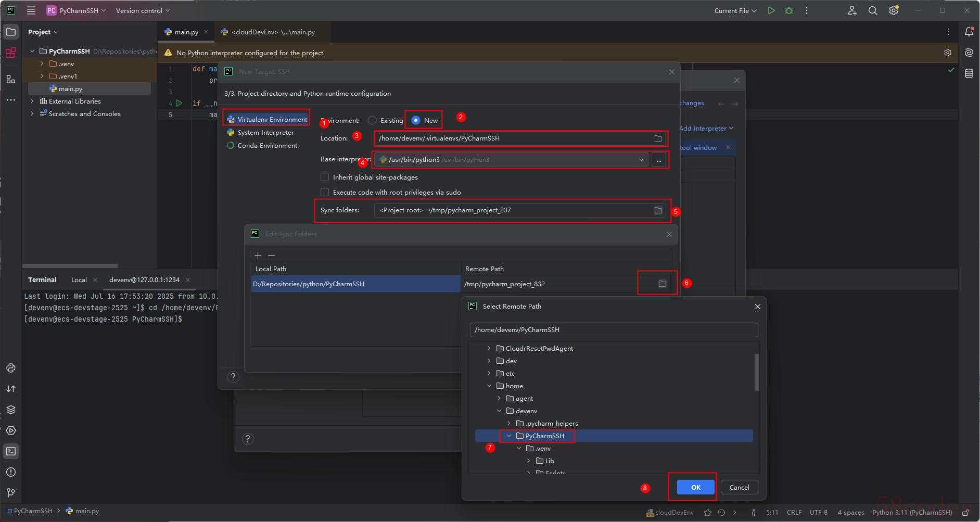Enable Inherit global site-packages
The height and width of the screenshot is (522, 980).
pyautogui.click(x=325, y=177)
